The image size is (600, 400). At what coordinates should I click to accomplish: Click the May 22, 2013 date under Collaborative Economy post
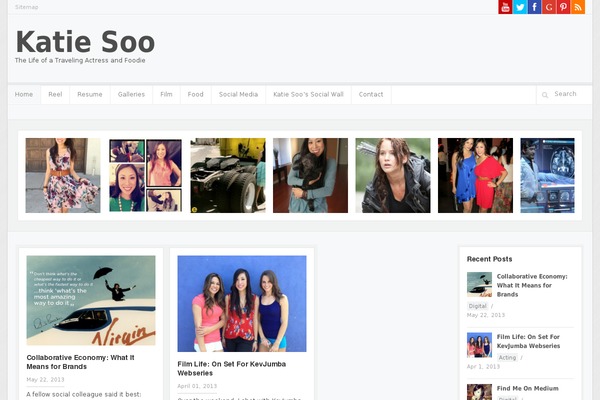coord(45,380)
